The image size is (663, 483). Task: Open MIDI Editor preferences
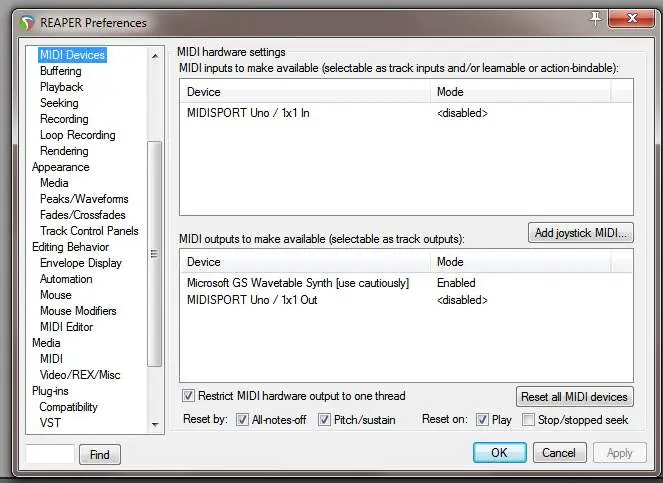pyautogui.click(x=66, y=327)
